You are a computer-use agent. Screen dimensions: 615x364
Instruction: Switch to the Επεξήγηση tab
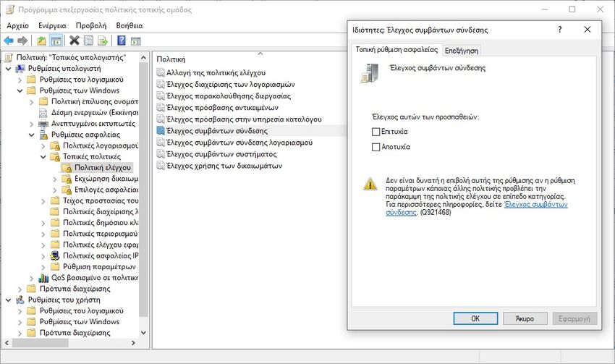pyautogui.click(x=462, y=51)
